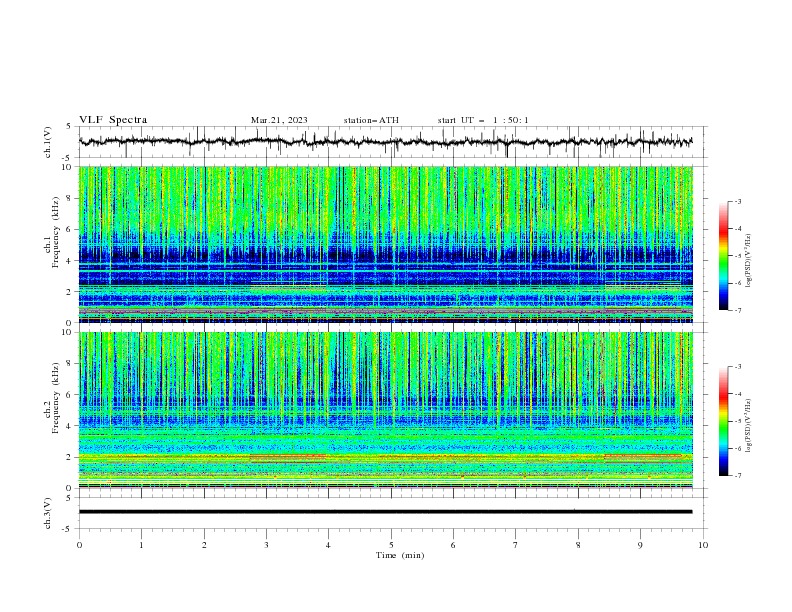The width and height of the screenshot is (792, 612).
Task: Click the "-7" label on the ch.1 colorbar
Action: (738, 310)
